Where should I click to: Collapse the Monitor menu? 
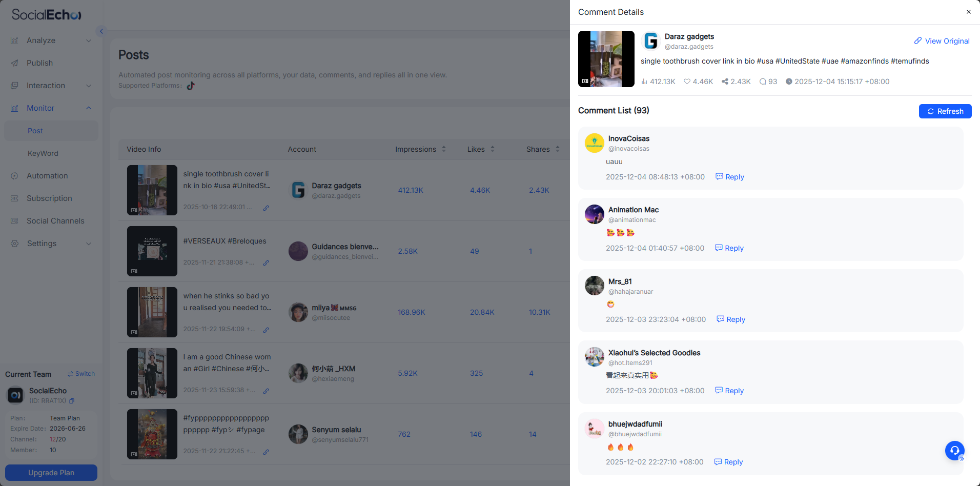point(51,108)
